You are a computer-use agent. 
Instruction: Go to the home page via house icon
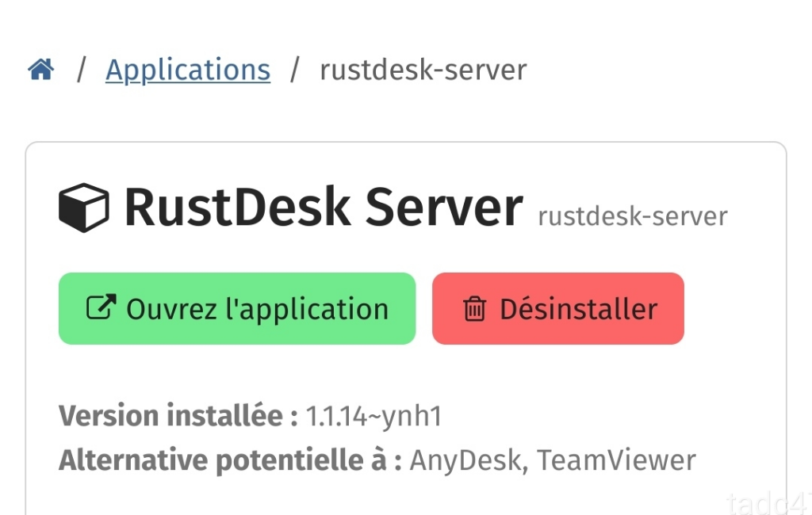(x=41, y=70)
